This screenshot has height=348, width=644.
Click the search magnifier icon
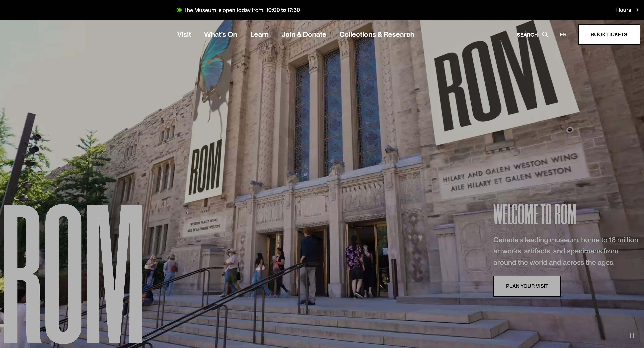(x=545, y=34)
